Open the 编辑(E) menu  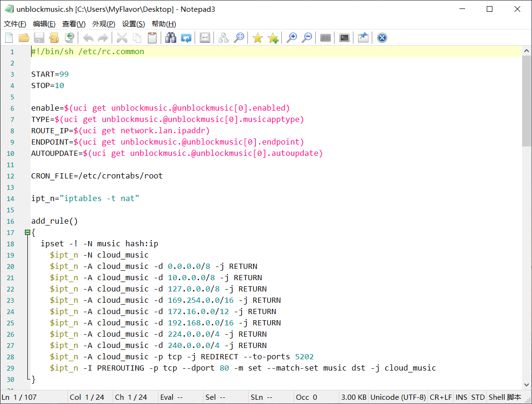tap(44, 24)
